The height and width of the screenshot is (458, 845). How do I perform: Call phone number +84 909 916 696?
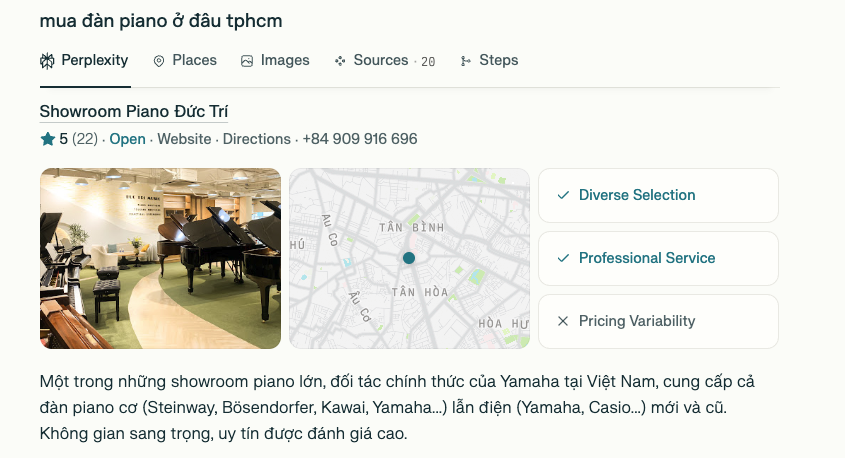[360, 140]
